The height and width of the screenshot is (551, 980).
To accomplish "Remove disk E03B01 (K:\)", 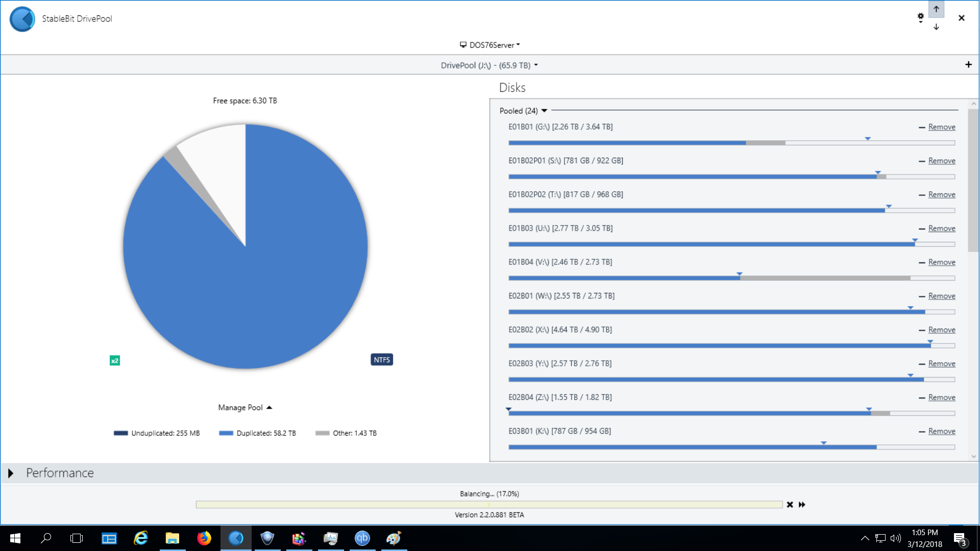I will click(x=942, y=431).
